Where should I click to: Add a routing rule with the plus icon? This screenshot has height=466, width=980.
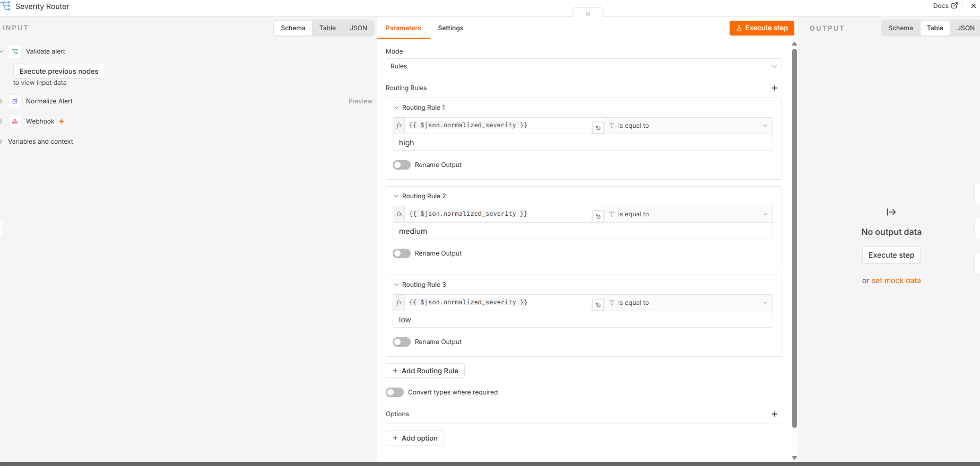pos(775,88)
